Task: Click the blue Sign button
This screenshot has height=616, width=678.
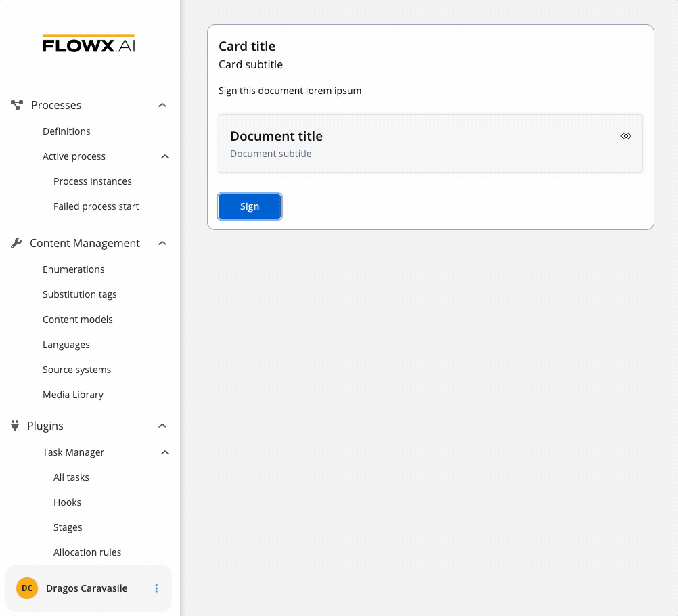Action: (x=250, y=206)
